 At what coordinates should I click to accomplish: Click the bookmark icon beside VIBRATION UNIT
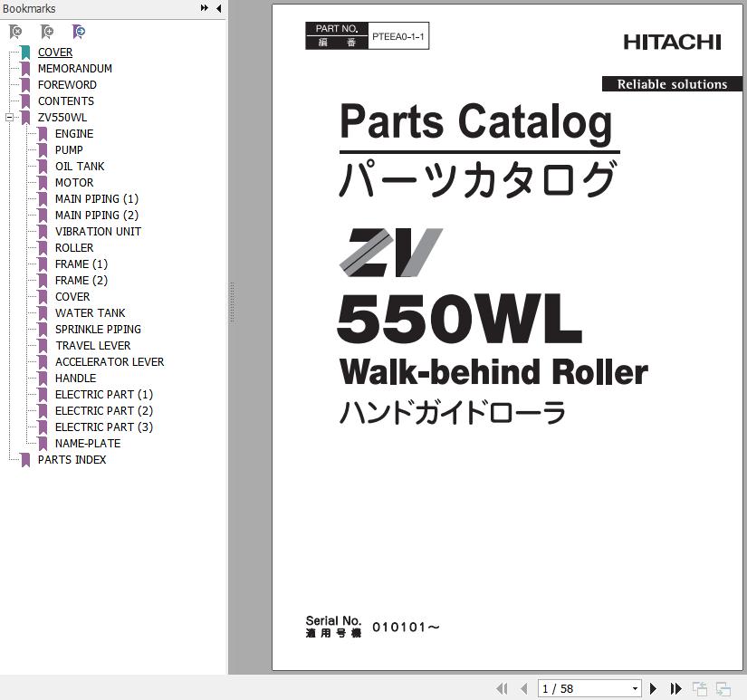click(x=43, y=232)
